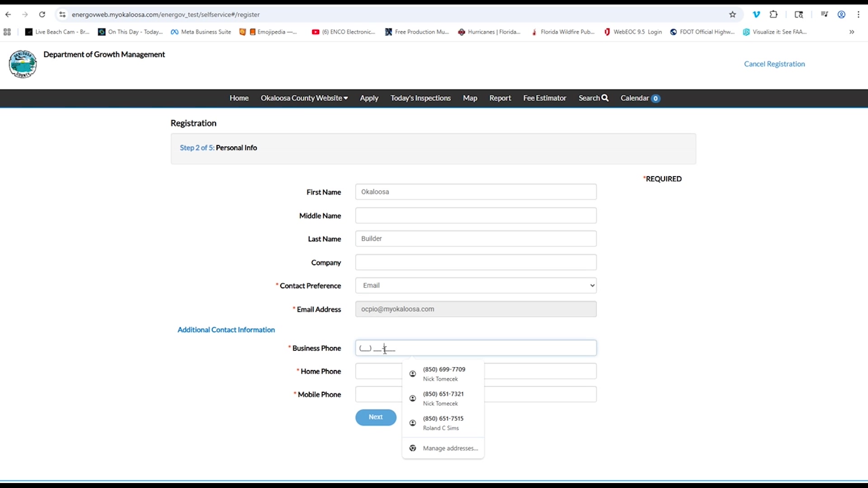Click Manage addresses in autofill popup
This screenshot has height=488, width=868.
(x=443, y=448)
